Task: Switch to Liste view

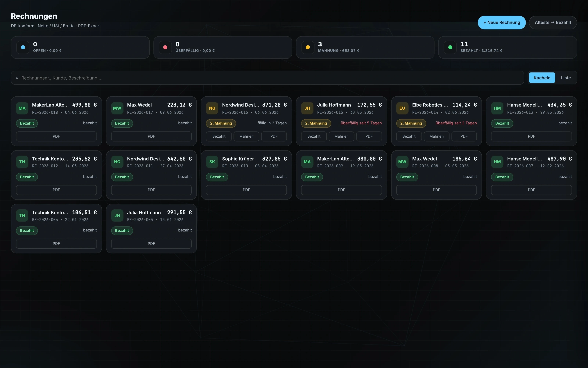Action: coord(566,78)
